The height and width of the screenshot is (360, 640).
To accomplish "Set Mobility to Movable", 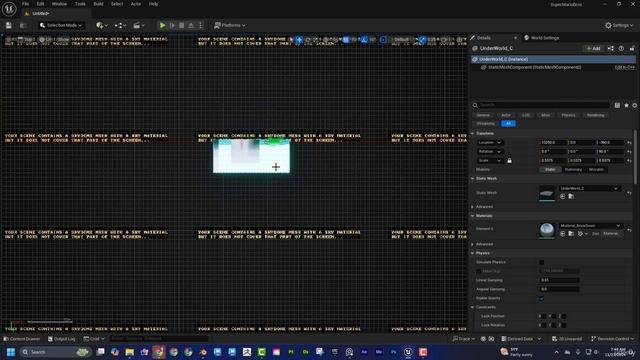I will click(596, 169).
